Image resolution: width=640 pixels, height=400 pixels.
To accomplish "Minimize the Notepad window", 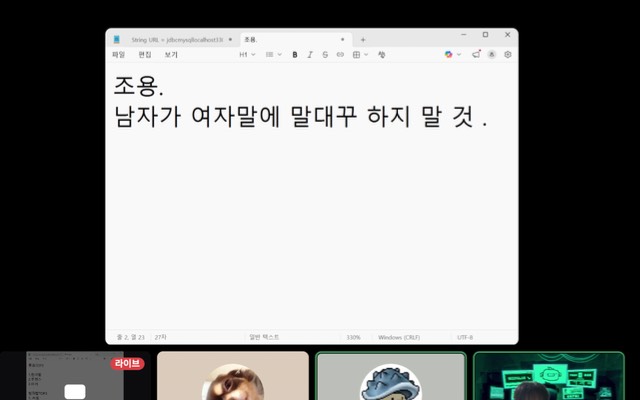I will click(464, 35).
